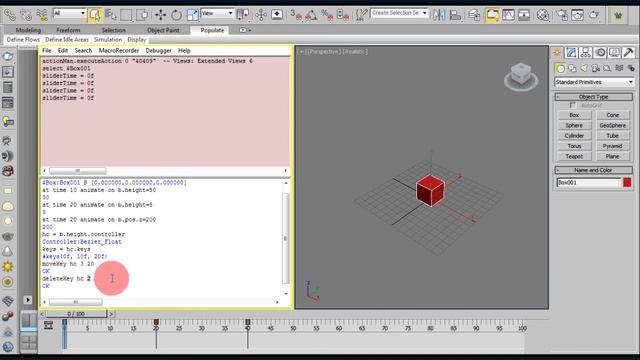Open the Render Setup dialog
640x360 pixels.
click(562, 15)
